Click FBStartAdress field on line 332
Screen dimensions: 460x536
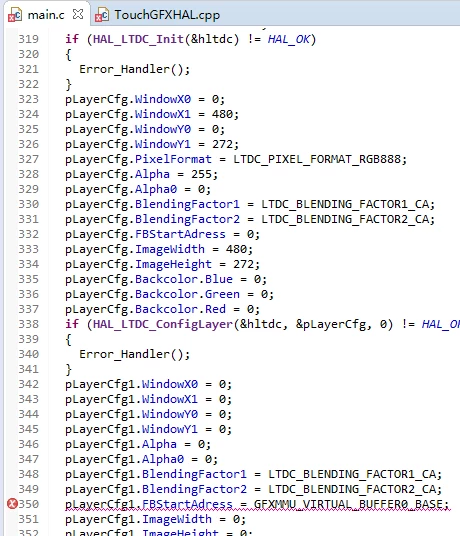(x=180, y=234)
